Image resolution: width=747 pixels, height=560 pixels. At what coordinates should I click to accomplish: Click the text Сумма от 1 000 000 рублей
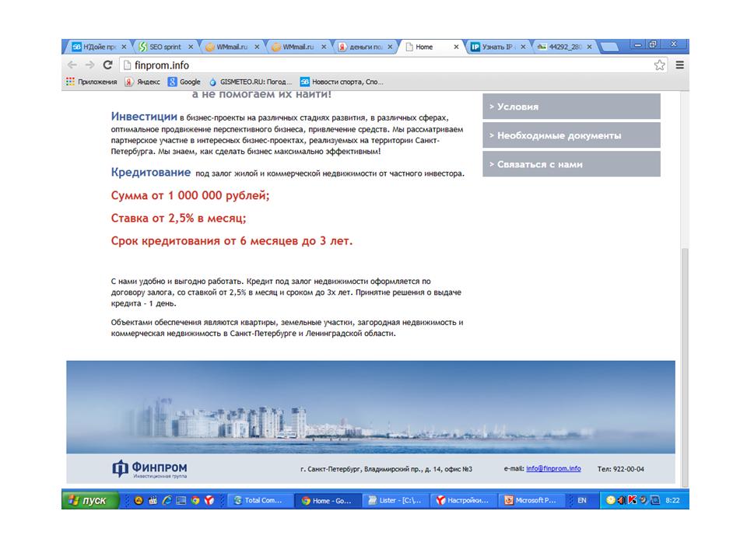[190, 196]
